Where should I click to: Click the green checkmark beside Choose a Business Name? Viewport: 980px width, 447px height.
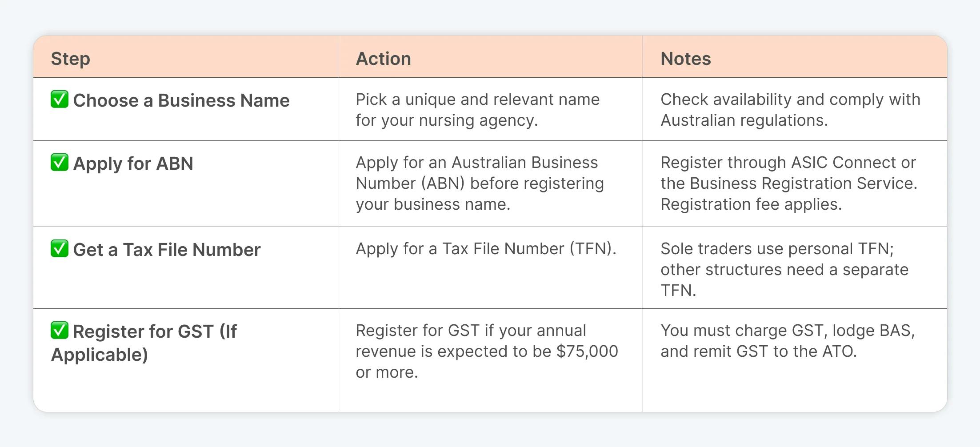60,99
